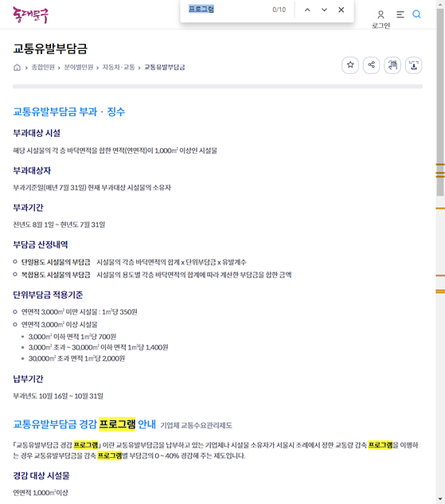The image size is (445, 504).
Task: Open the 로그인 user icon
Action: 381,14
